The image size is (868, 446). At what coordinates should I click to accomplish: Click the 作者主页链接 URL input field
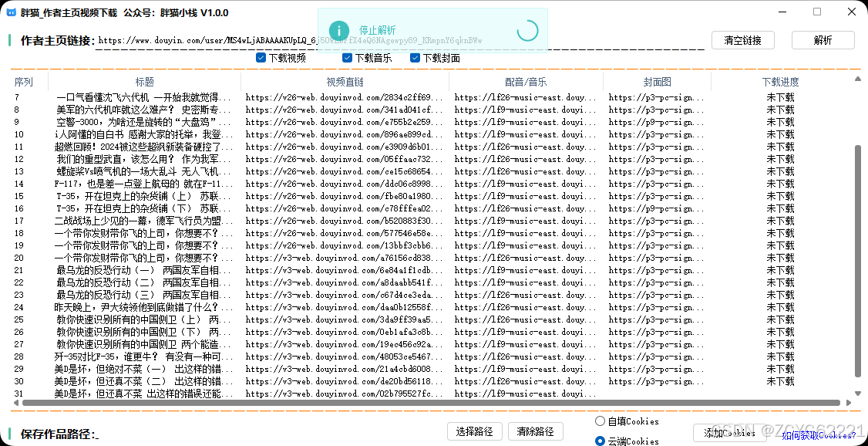(x=400, y=41)
